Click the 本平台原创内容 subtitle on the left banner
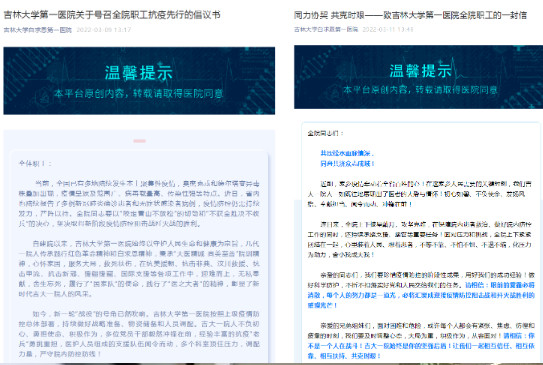Screen dimensions: 543x365 pos(138,94)
